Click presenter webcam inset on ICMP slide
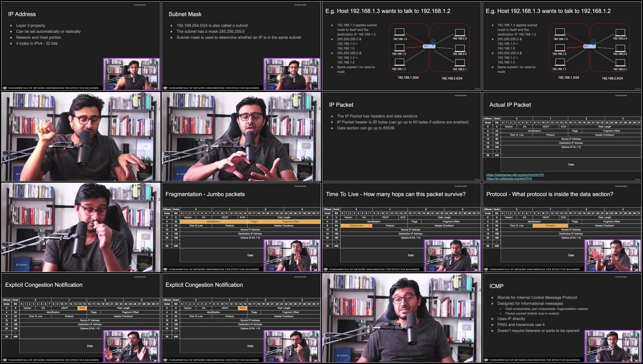Viewport: 643px width, 364px height. (x=612, y=346)
